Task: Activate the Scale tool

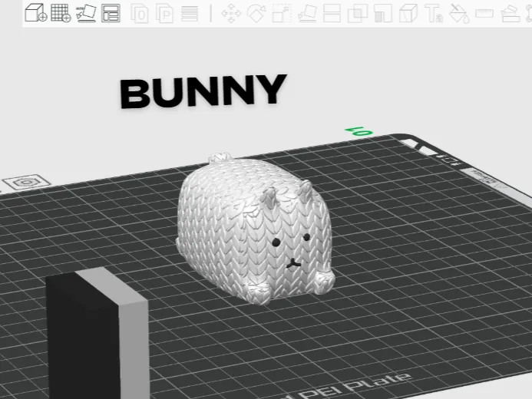Action: pyautogui.click(x=282, y=14)
